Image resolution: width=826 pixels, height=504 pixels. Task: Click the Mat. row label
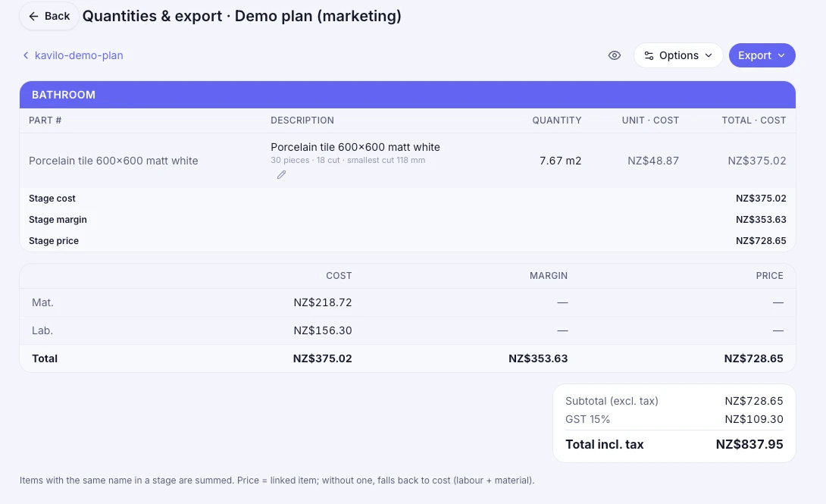click(x=42, y=303)
